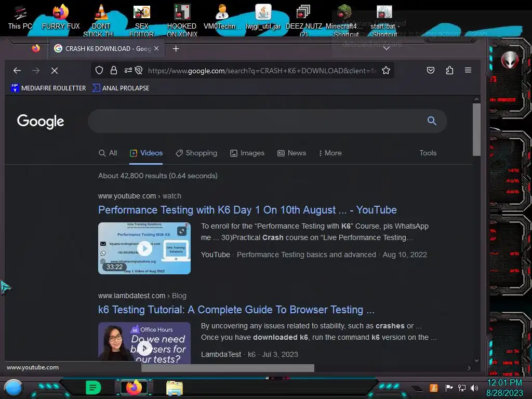Expand the notification chevron above the tab bar
532x399 pixels.
[386, 48]
